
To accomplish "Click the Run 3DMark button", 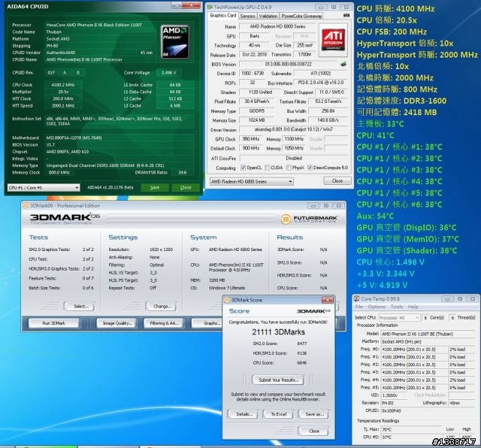I will [x=53, y=323].
